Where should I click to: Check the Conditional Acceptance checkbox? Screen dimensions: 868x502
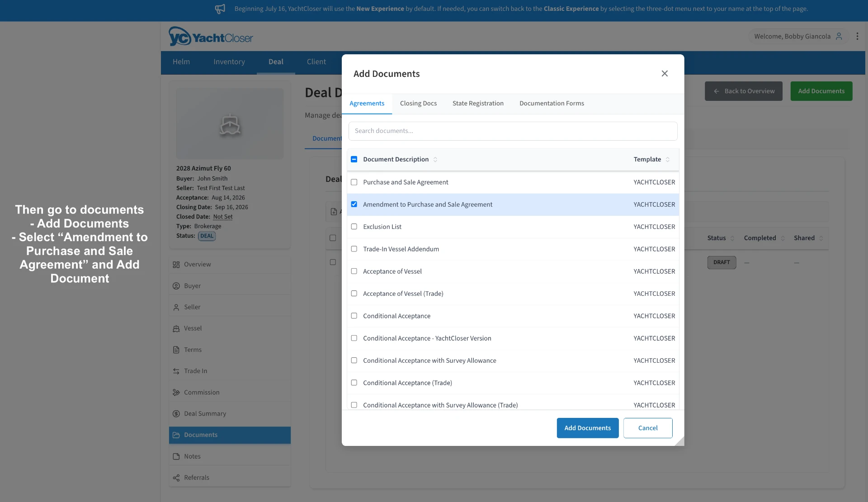pos(354,316)
